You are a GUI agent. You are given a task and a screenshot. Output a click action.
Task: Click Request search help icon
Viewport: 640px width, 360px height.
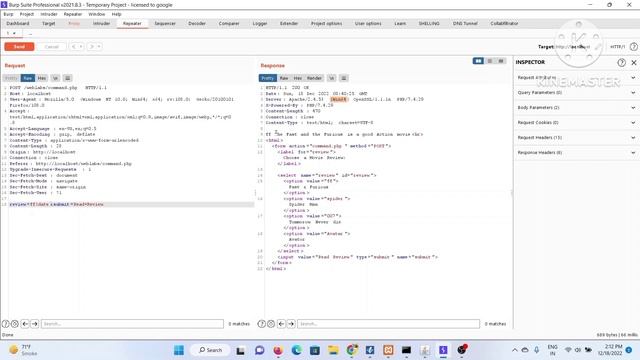[6, 324]
